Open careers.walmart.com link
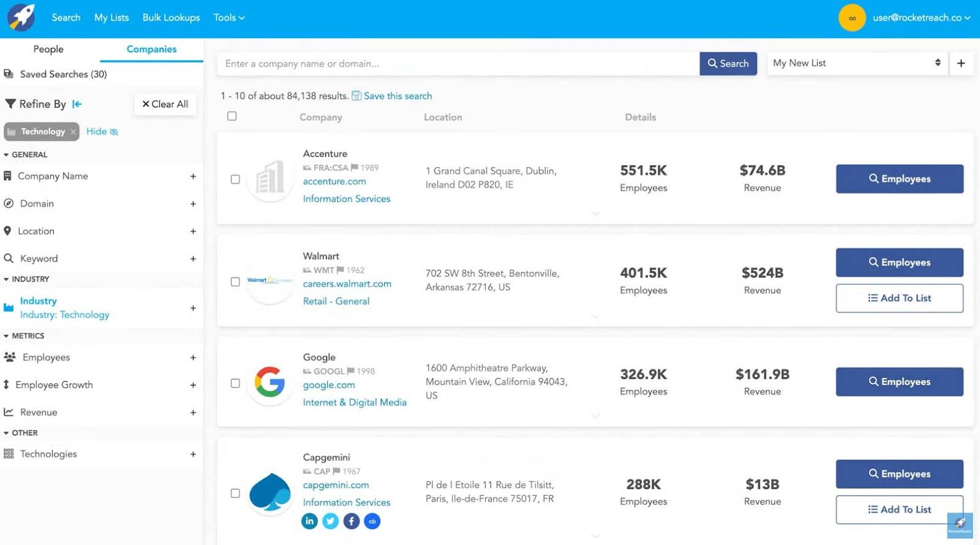 (x=347, y=284)
